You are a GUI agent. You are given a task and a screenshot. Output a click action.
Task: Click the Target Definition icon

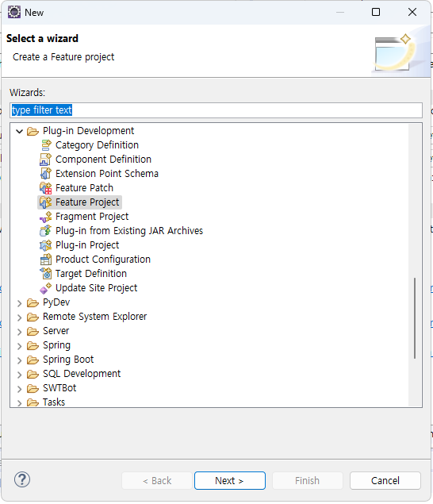click(x=46, y=274)
